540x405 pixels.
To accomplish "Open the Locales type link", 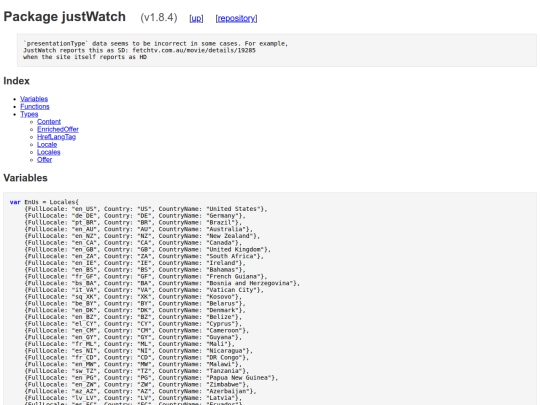I will 49,152.
